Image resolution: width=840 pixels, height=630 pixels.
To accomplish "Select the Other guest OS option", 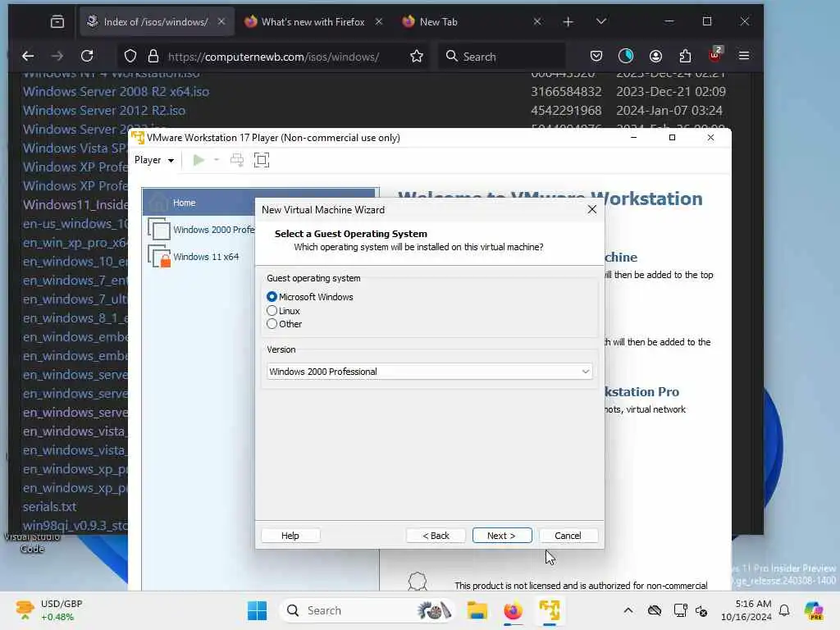I will pyautogui.click(x=272, y=324).
